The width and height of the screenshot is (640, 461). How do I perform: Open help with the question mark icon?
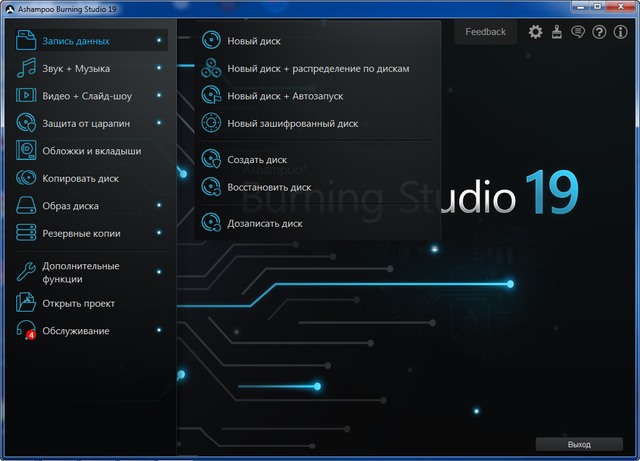pos(599,31)
